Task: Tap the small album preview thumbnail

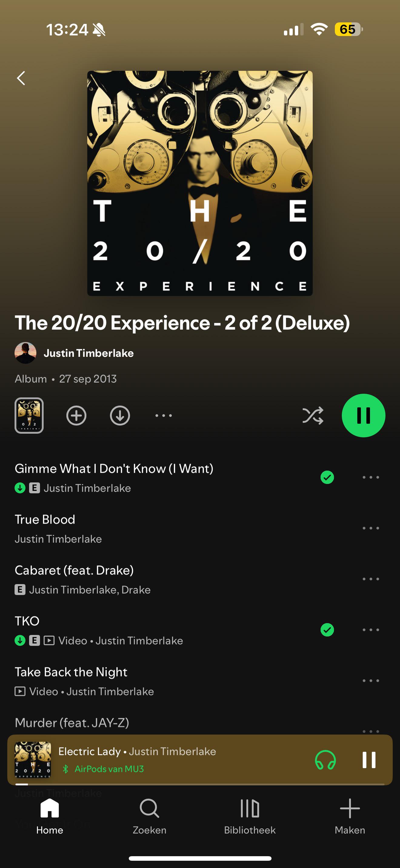Action: 29,416
